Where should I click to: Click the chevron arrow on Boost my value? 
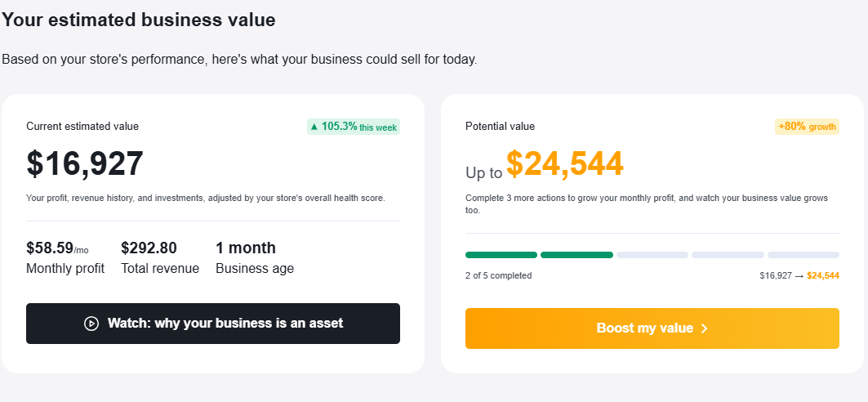click(x=705, y=328)
